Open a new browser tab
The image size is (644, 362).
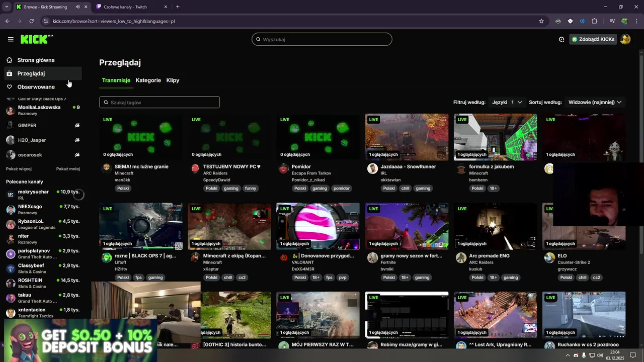click(x=178, y=7)
